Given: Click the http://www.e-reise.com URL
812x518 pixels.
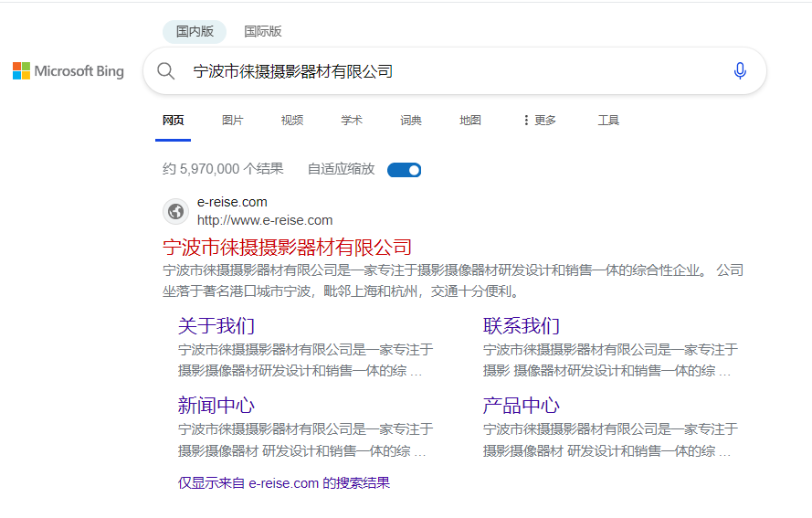Looking at the screenshot, I should pos(265,220).
